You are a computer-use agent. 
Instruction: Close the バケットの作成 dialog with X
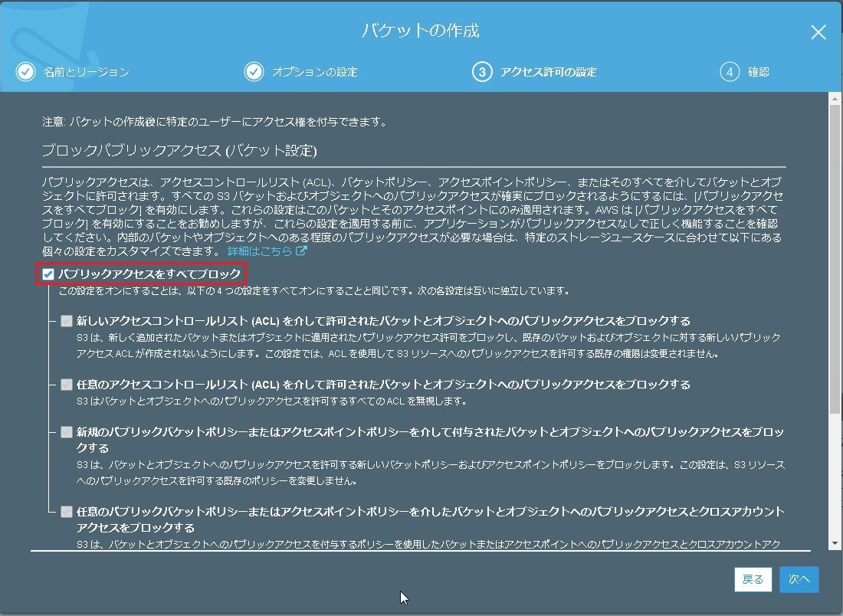(818, 32)
